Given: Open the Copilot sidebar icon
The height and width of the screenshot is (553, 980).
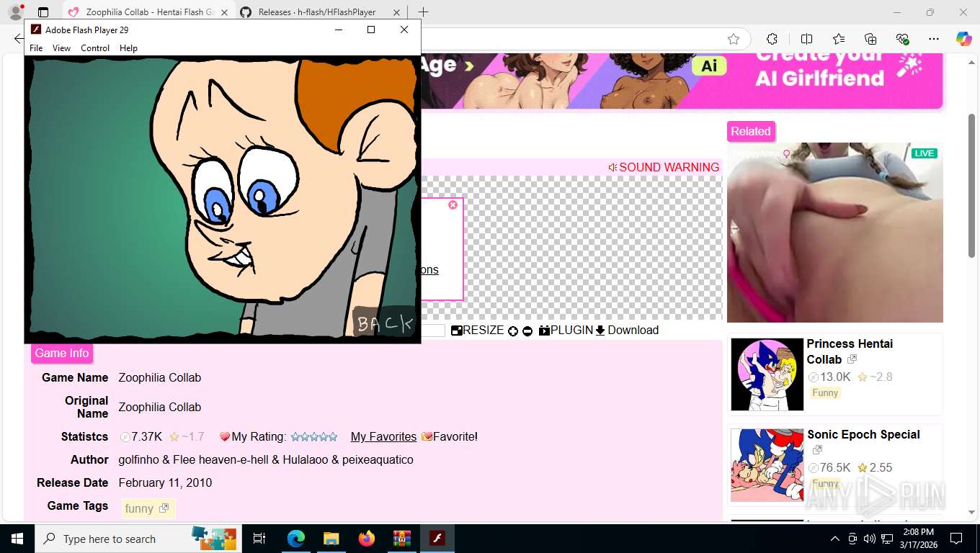Looking at the screenshot, I should (964, 39).
